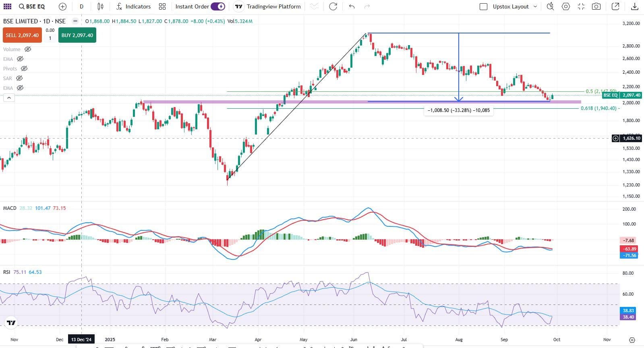Toggle visibility of the Volume indicator

click(x=28, y=49)
